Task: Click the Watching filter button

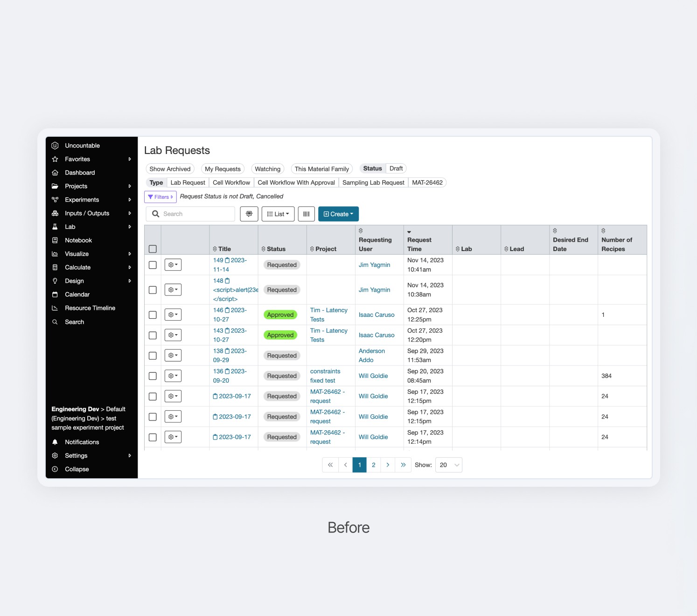Action: pyautogui.click(x=268, y=169)
